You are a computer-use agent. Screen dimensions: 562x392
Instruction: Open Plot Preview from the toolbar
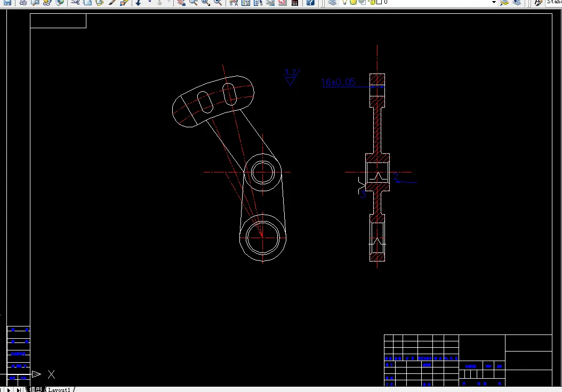[x=35, y=3]
